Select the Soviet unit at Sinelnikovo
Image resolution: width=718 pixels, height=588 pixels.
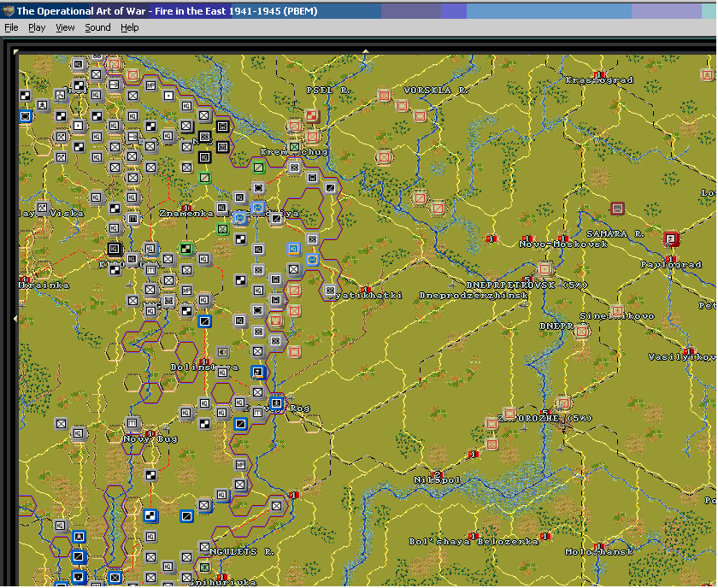(x=617, y=311)
